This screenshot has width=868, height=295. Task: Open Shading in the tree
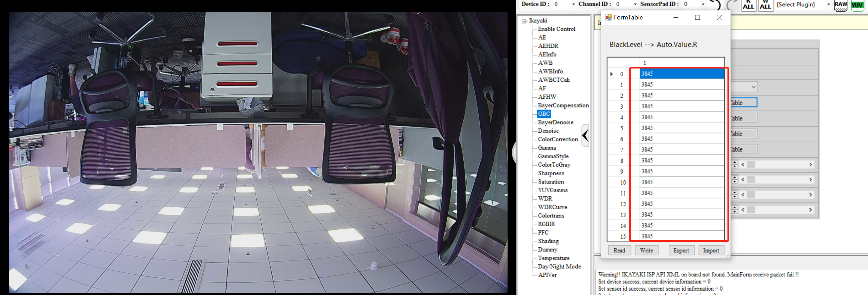(548, 241)
